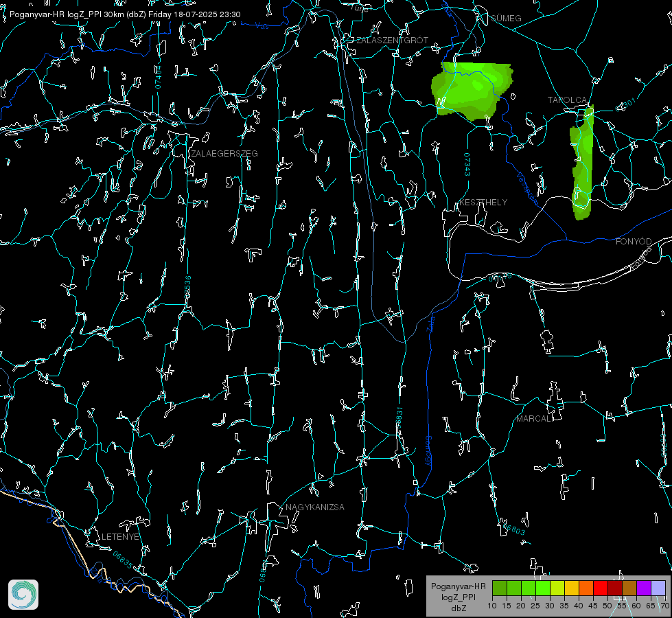Click the ZALAEGERSZEG city label
The image size is (672, 618).
point(224,154)
